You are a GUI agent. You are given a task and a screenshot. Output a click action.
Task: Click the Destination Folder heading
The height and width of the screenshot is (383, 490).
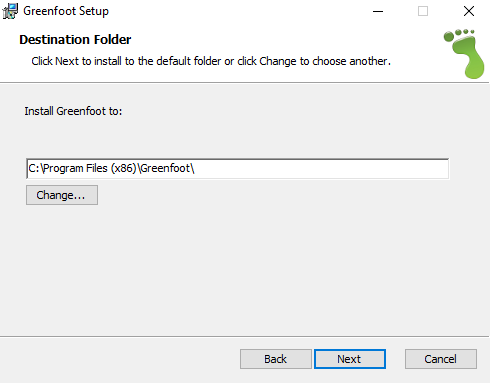(75, 40)
